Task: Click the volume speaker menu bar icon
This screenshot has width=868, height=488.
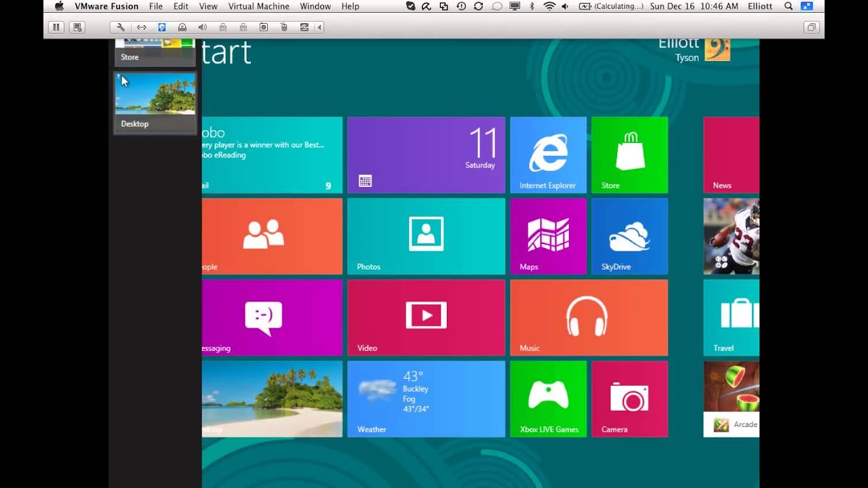Action: [566, 6]
